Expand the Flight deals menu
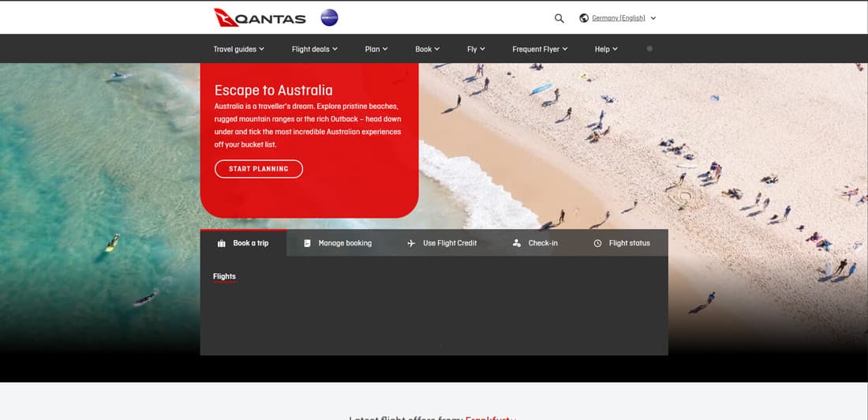868x420 pixels. [314, 49]
